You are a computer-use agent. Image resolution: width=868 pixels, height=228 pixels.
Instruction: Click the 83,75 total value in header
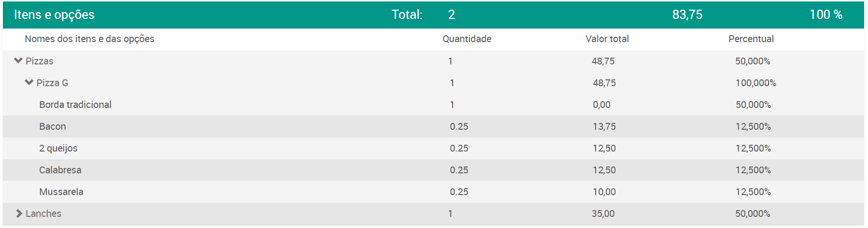point(687,15)
